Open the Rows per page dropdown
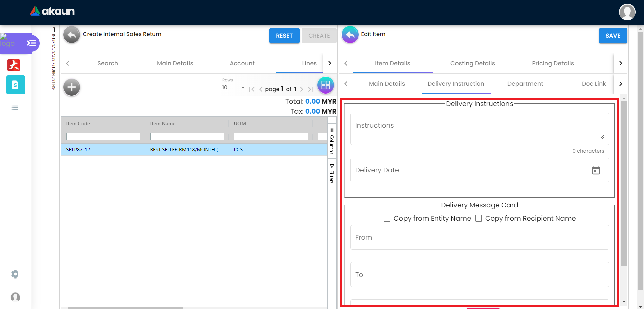 pos(234,88)
